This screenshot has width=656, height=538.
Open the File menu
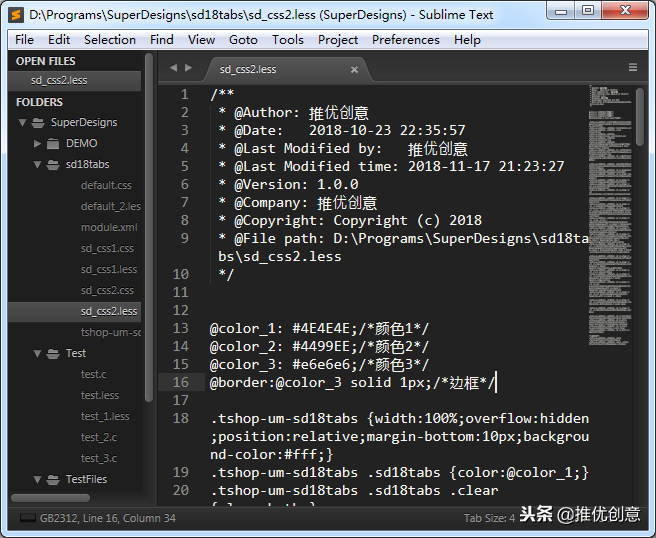pyautogui.click(x=24, y=40)
